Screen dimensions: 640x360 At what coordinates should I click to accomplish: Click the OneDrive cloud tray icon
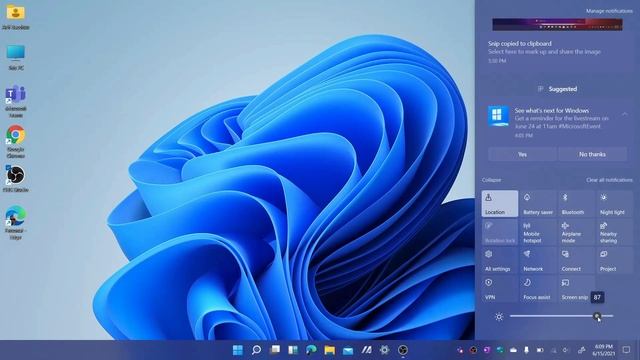click(x=513, y=350)
